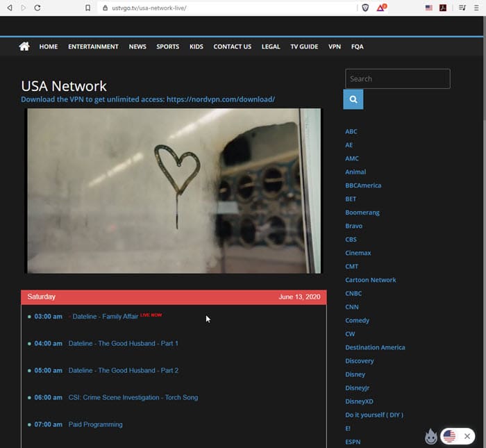The height and width of the screenshot is (448, 486).
Task: Select Dateline - The Good Husband Part 2
Action: tap(124, 370)
